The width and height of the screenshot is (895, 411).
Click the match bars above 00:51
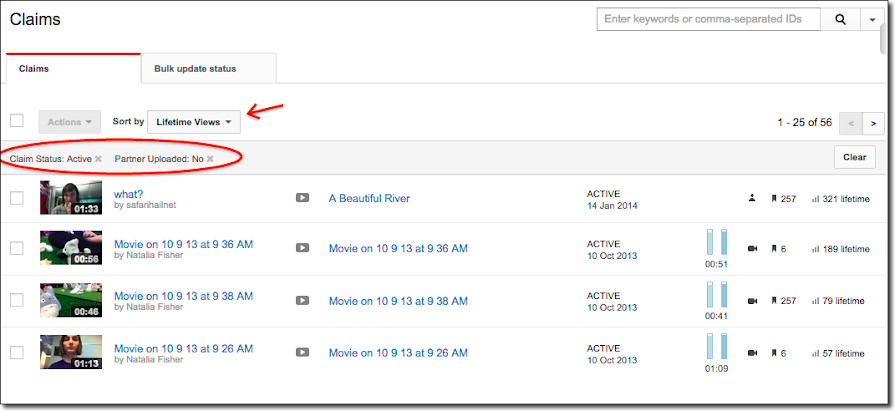pyautogui.click(x=717, y=242)
